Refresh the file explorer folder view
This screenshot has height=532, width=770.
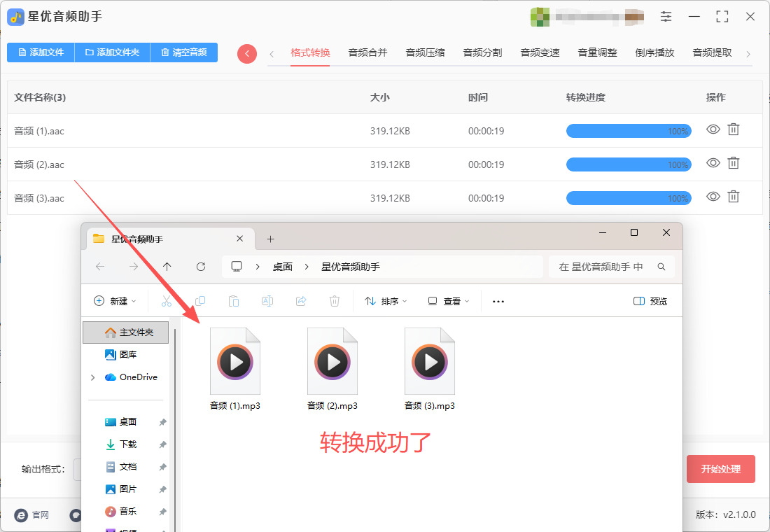click(x=201, y=267)
